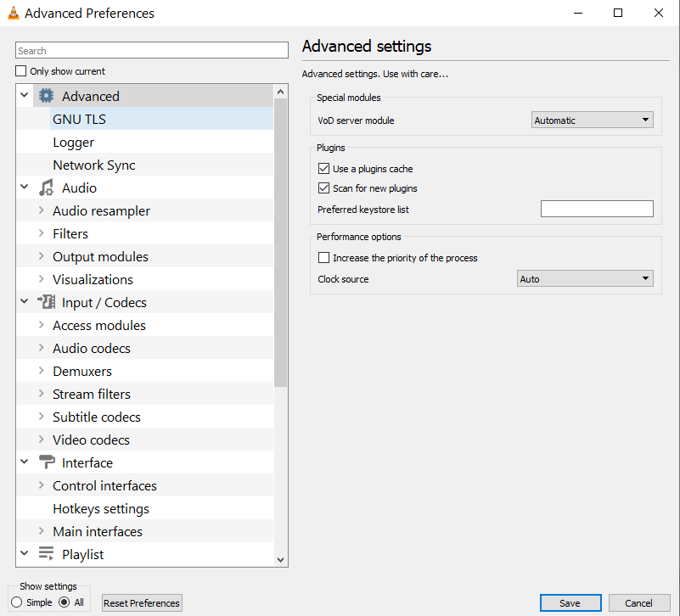Select the Playlist category label

pyautogui.click(x=83, y=554)
